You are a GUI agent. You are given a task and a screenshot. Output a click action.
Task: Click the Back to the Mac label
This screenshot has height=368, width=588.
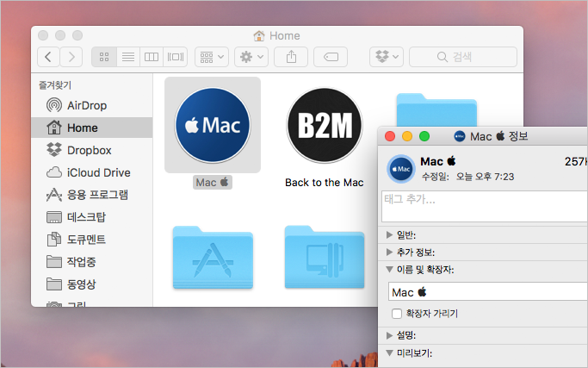[325, 183]
